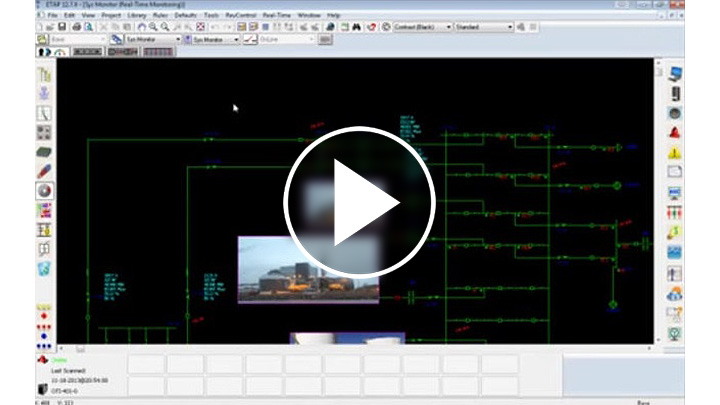720x405 pixels.
Task: Open the Base revision dropdown
Action: [x=78, y=39]
